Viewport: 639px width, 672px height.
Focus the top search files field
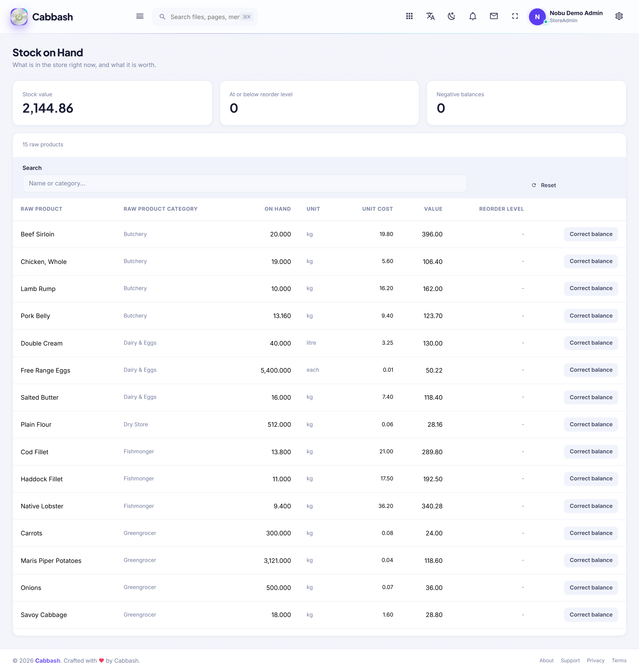tap(205, 17)
